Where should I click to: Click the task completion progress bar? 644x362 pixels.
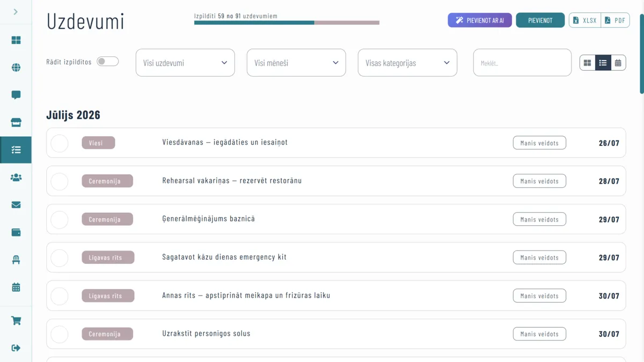pos(287,23)
